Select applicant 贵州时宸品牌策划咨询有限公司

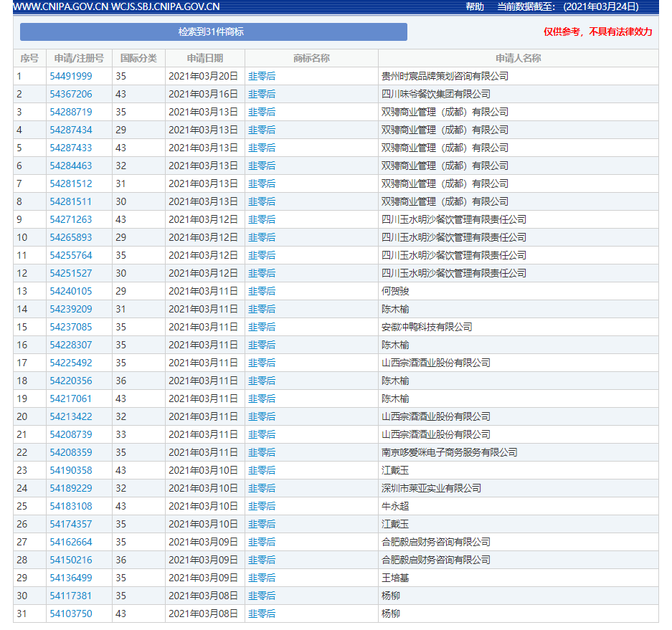tap(445, 76)
